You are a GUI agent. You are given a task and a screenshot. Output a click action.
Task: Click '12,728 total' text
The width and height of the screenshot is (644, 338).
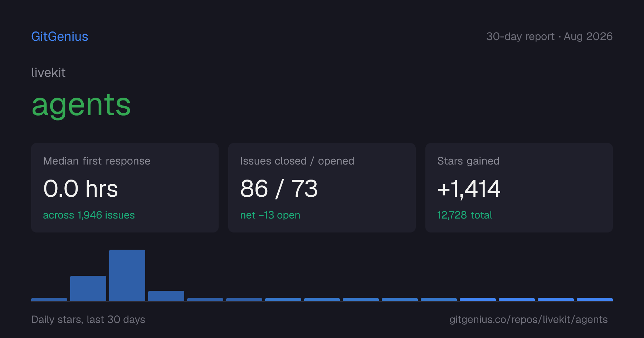tap(464, 215)
